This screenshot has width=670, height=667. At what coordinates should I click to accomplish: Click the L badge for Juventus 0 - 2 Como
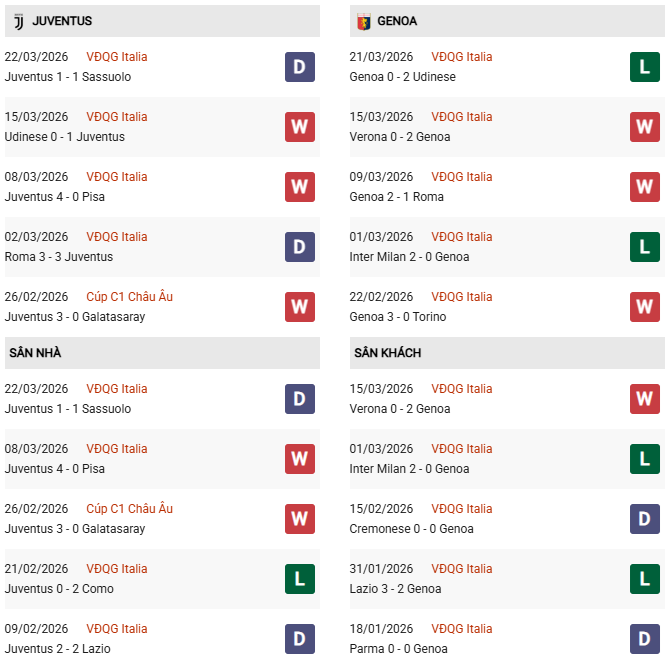click(x=300, y=579)
